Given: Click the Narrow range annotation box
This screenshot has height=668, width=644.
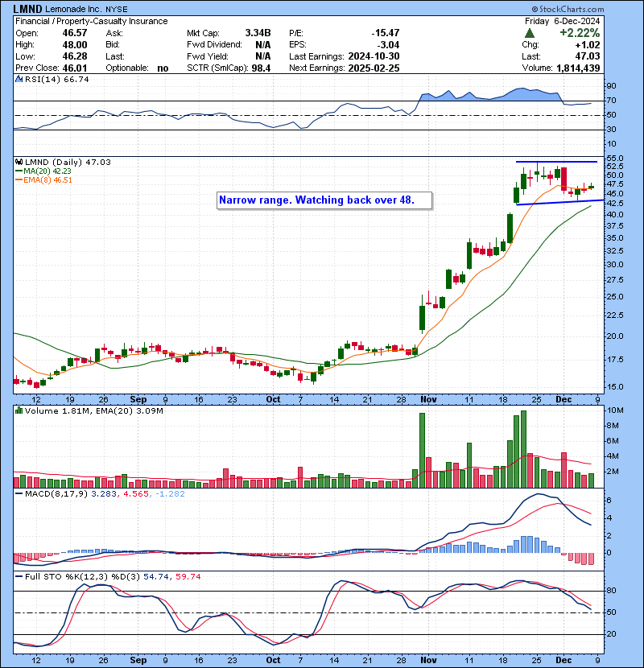Looking at the screenshot, I should (x=324, y=200).
